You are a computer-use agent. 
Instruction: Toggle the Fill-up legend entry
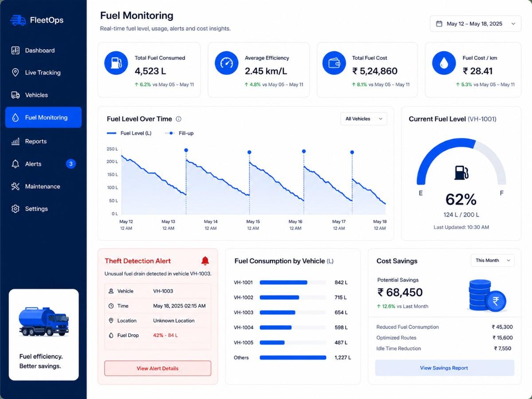pyautogui.click(x=180, y=133)
